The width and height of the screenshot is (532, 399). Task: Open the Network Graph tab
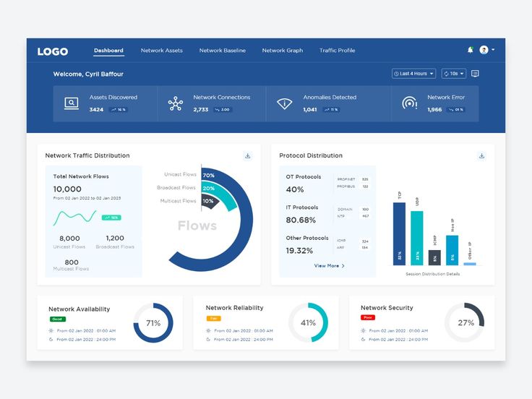(283, 51)
